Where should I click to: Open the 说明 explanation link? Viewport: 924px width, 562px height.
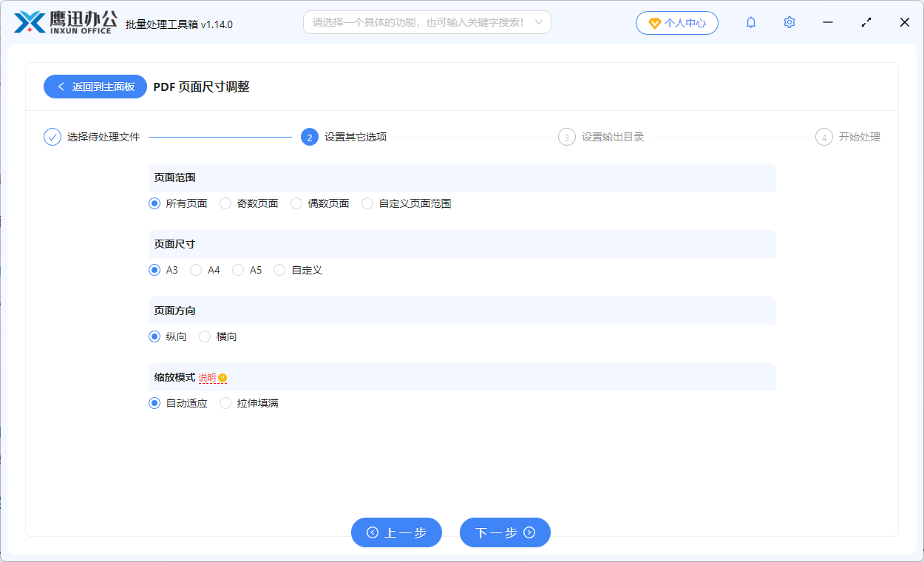pos(208,377)
